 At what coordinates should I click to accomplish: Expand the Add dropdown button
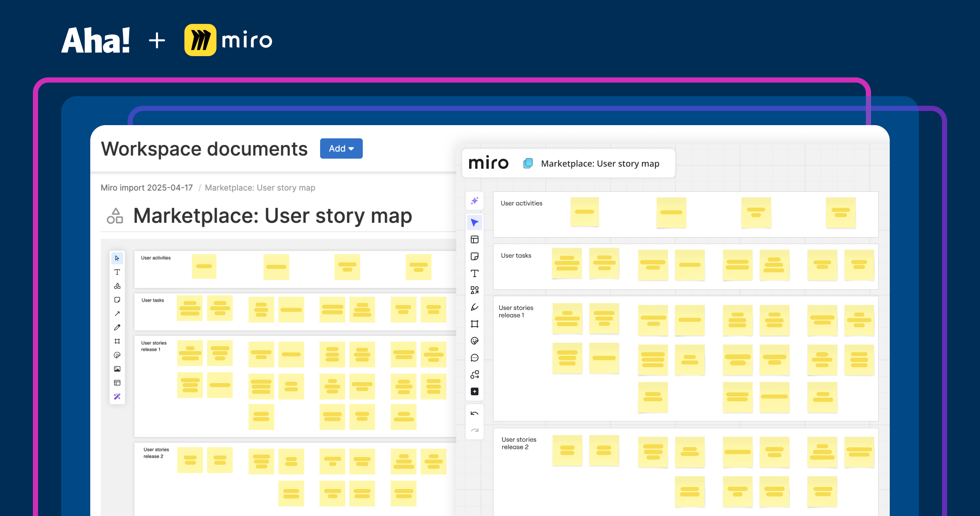(x=341, y=148)
